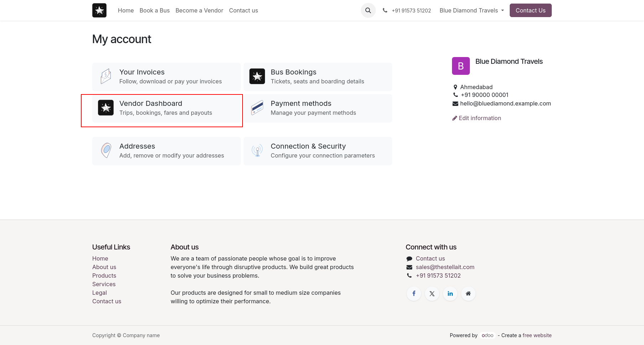
Task: Open Addresses card title
Action: [x=137, y=146]
